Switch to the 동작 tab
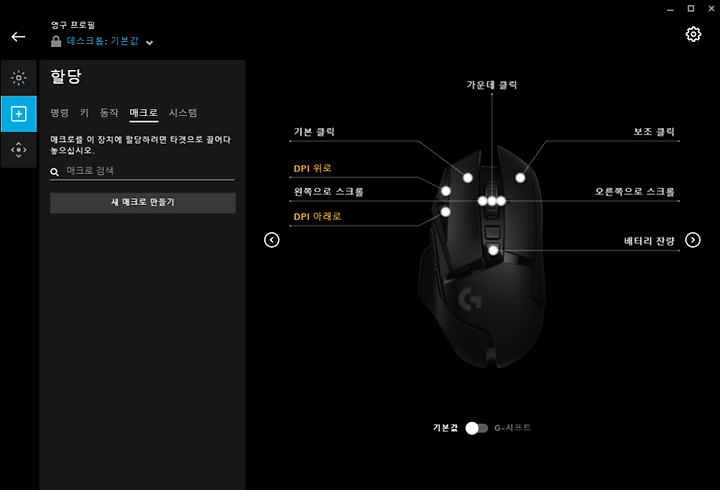Screen dimensions: 720x490 pyautogui.click(x=109, y=113)
